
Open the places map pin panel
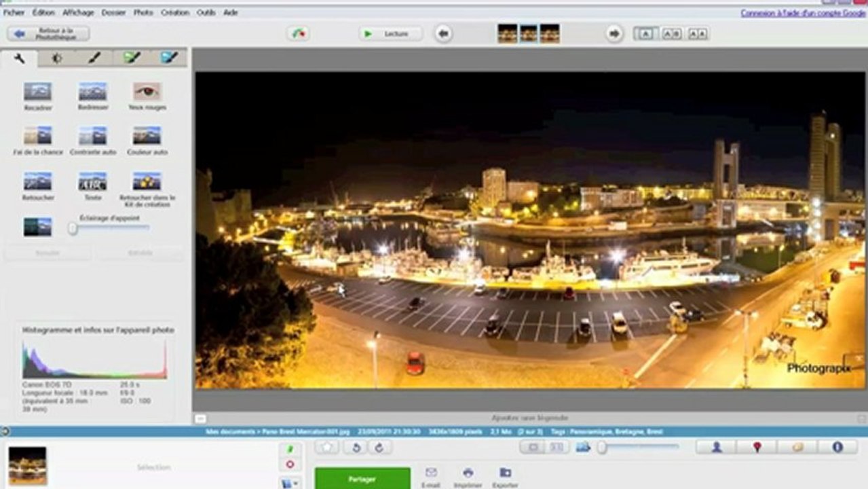757,447
